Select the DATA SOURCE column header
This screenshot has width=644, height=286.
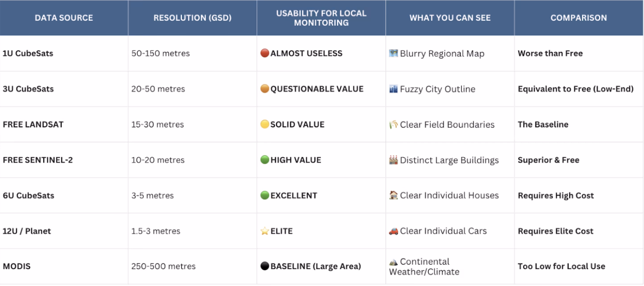click(x=64, y=18)
